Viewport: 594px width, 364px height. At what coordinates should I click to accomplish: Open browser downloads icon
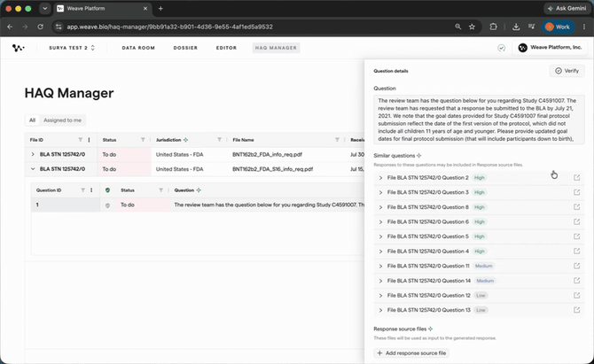click(x=516, y=27)
